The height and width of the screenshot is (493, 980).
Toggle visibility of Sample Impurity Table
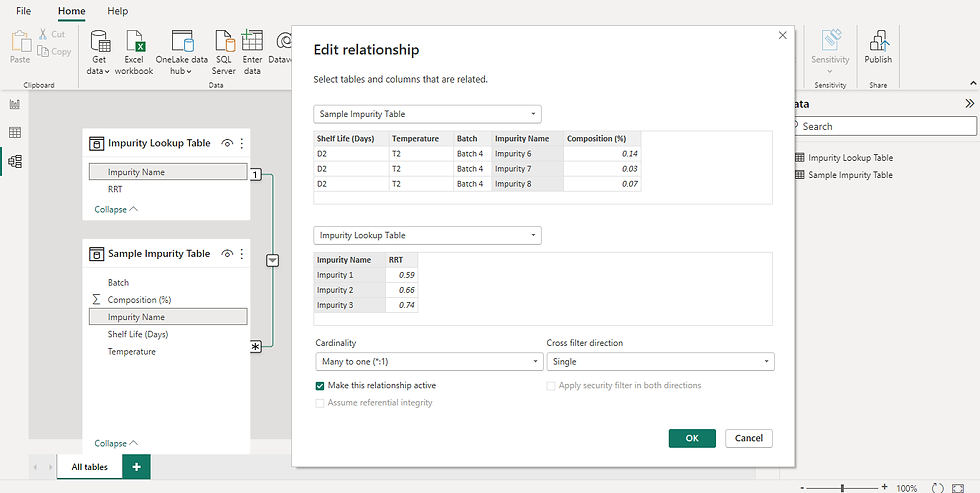(227, 254)
